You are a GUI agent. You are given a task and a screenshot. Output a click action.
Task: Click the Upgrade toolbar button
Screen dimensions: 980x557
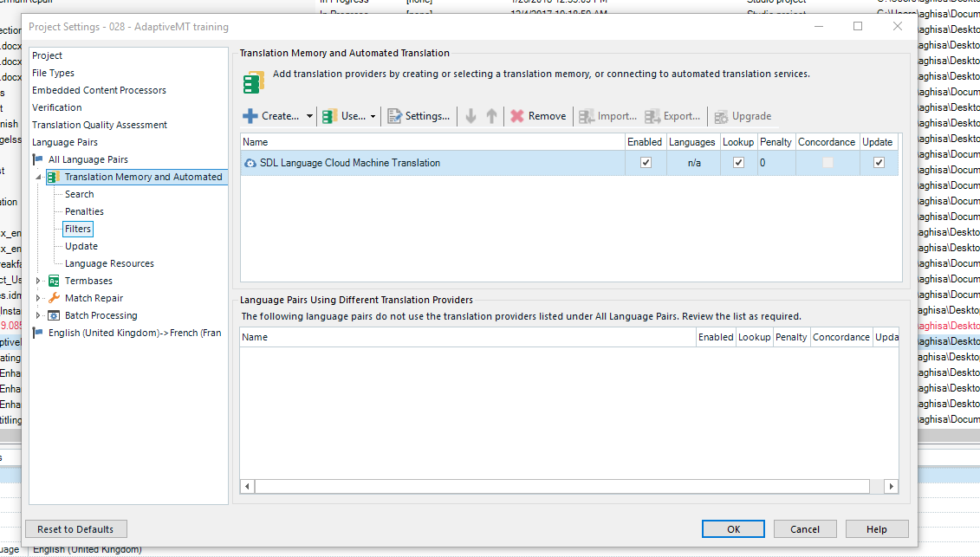pos(743,116)
